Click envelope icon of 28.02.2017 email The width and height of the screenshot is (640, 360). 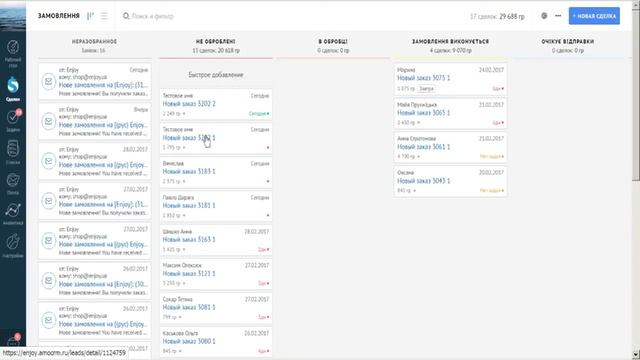[x=49, y=161]
